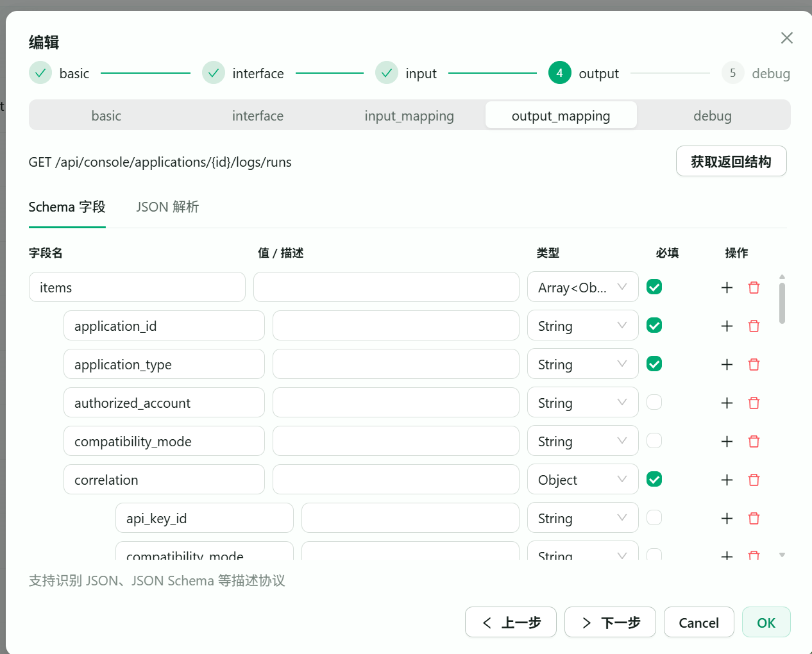The height and width of the screenshot is (654, 812).
Task: Select the output_mapping tab
Action: [561, 115]
